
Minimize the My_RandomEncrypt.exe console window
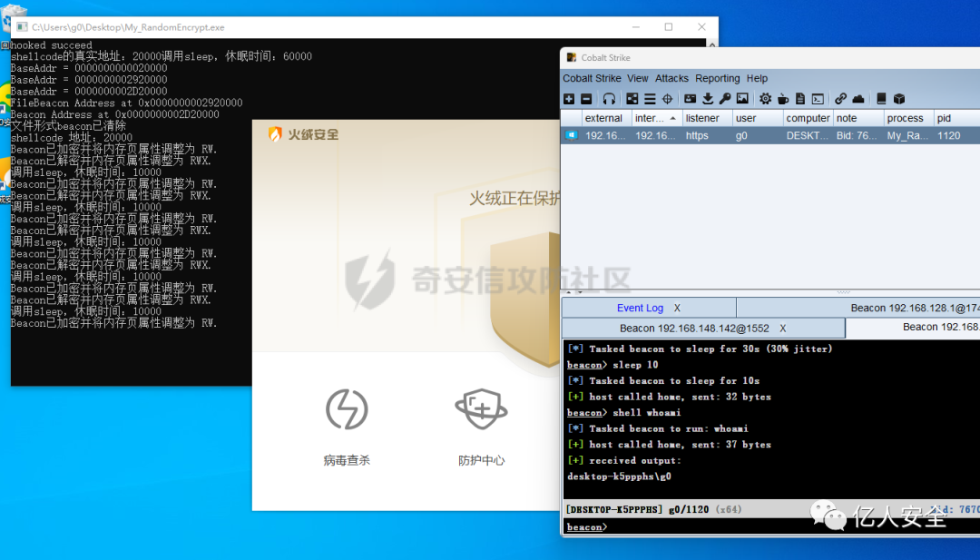click(x=635, y=27)
